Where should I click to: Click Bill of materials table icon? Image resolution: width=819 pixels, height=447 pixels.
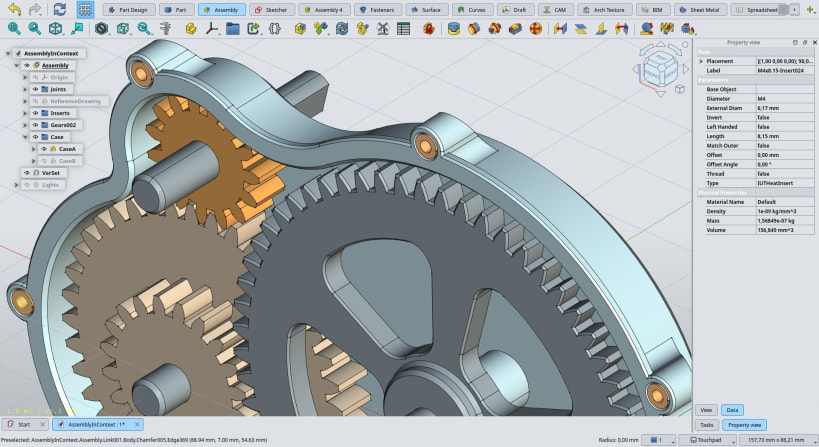click(403, 29)
